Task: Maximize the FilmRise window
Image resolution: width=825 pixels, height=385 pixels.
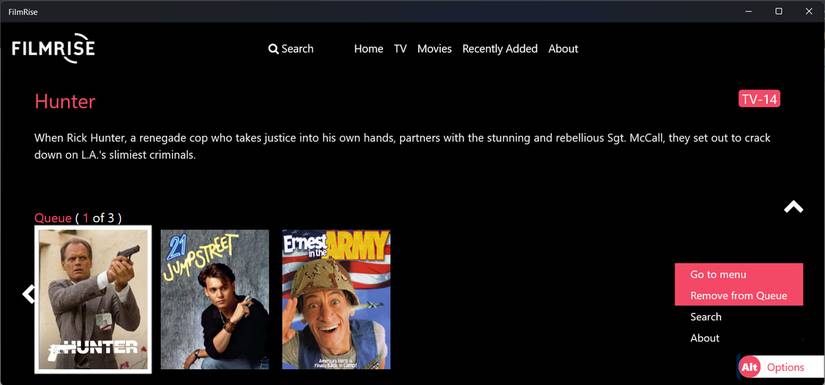Action: point(779,12)
